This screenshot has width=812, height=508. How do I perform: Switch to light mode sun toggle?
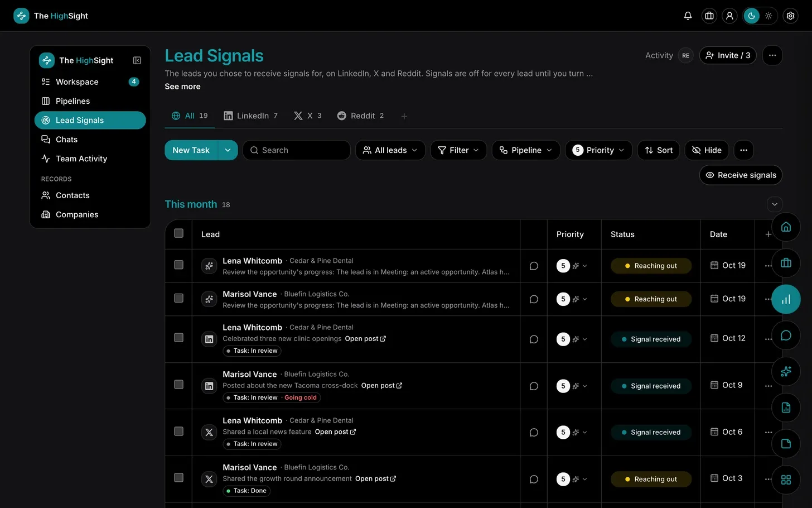pyautogui.click(x=768, y=16)
